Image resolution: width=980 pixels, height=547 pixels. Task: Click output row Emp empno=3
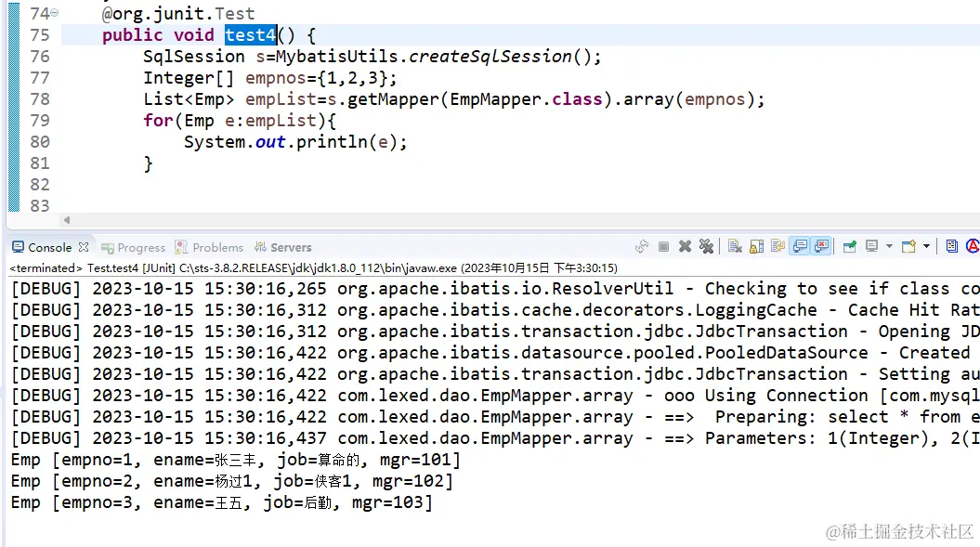coord(222,502)
